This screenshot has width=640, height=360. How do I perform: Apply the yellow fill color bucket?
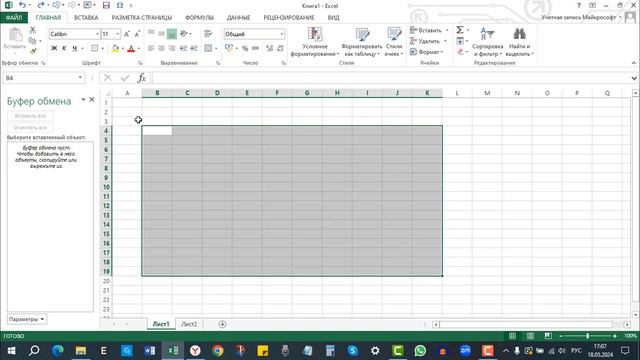pos(115,49)
